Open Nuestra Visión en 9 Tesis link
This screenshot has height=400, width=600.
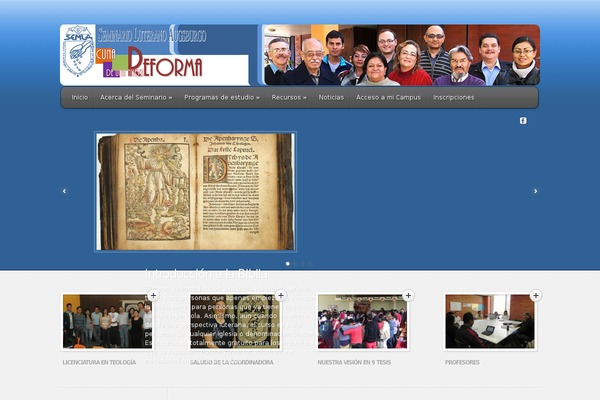click(354, 362)
